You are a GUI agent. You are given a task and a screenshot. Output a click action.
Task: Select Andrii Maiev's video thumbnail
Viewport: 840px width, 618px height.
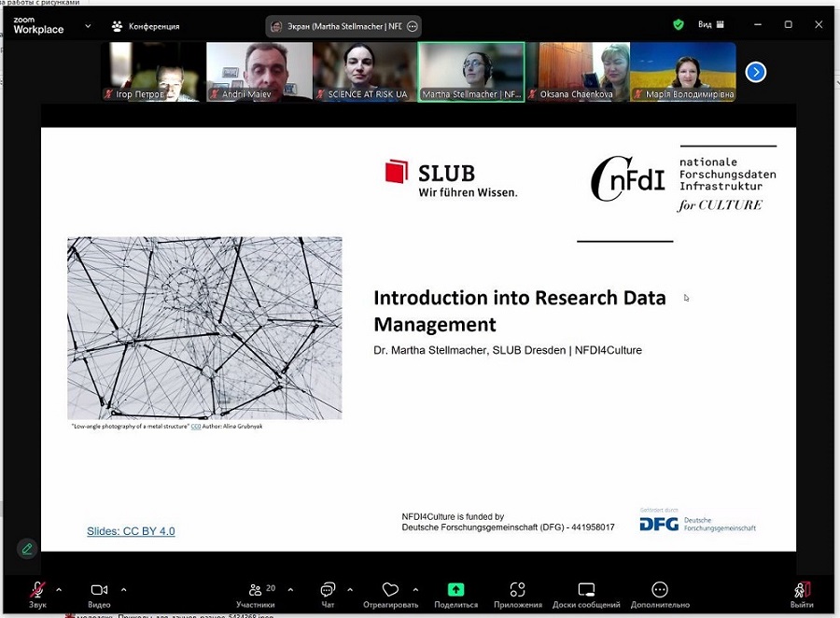coord(259,71)
